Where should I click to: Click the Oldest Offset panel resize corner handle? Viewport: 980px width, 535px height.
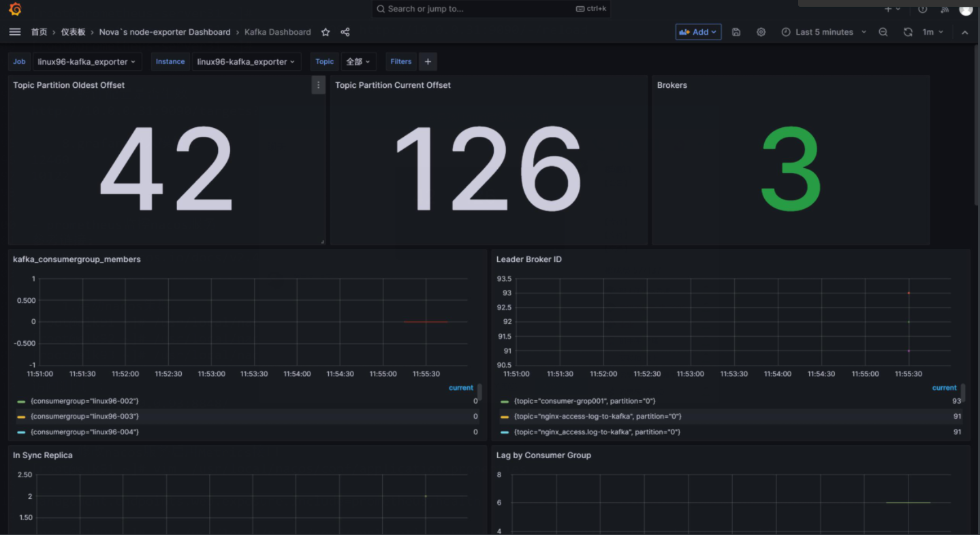(322, 242)
